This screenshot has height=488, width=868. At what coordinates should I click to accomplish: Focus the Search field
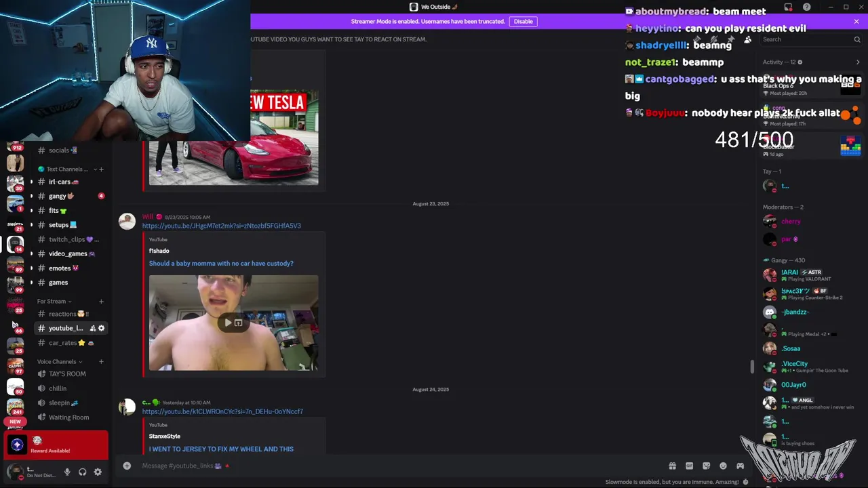(x=810, y=39)
